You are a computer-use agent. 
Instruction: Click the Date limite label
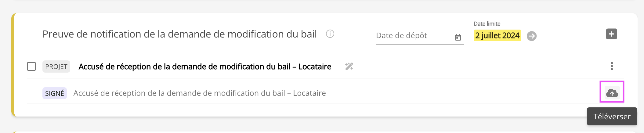[x=487, y=24]
